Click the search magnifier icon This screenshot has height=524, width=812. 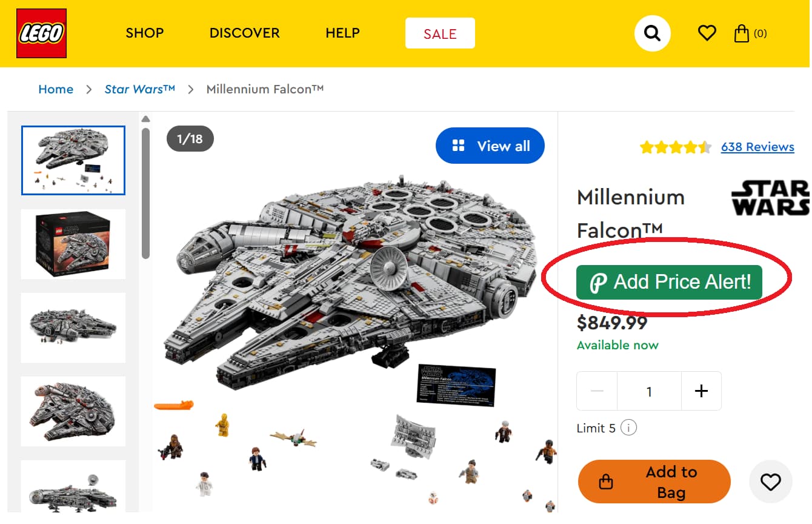pyautogui.click(x=652, y=33)
